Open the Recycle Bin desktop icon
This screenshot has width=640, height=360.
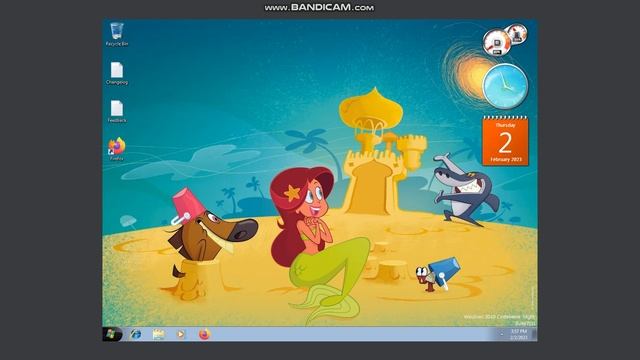[x=117, y=34]
